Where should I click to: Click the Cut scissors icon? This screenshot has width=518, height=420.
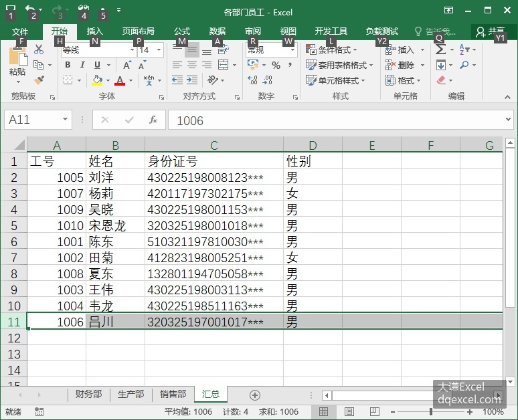[39, 49]
